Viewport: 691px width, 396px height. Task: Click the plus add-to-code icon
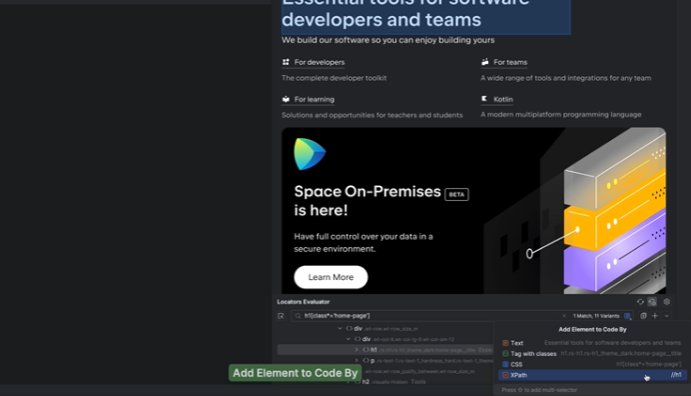(x=655, y=316)
